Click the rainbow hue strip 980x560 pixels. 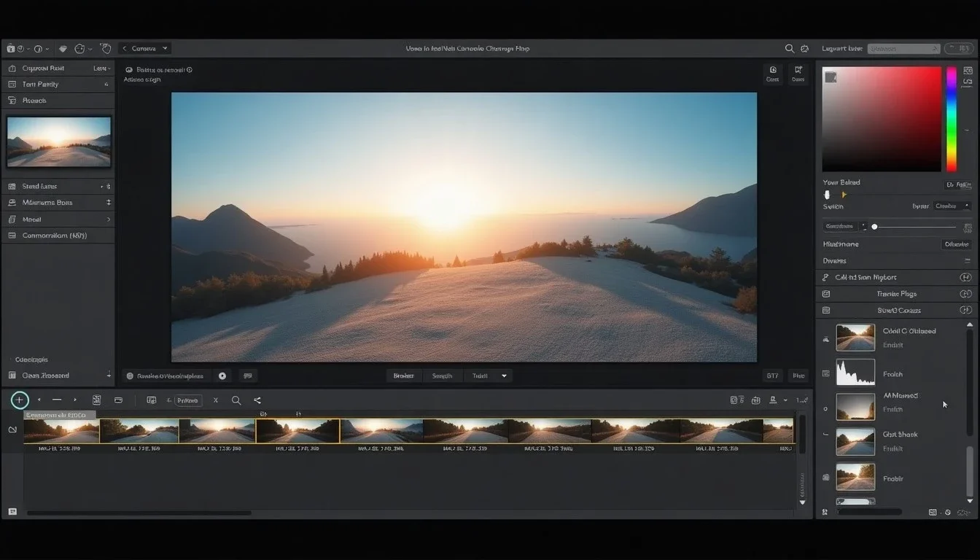pos(952,120)
